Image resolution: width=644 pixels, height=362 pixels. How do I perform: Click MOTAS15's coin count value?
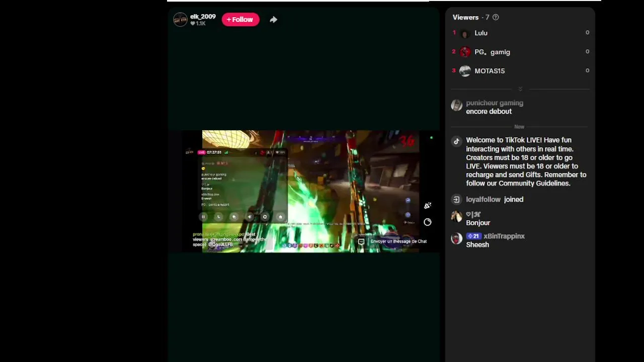(x=587, y=70)
